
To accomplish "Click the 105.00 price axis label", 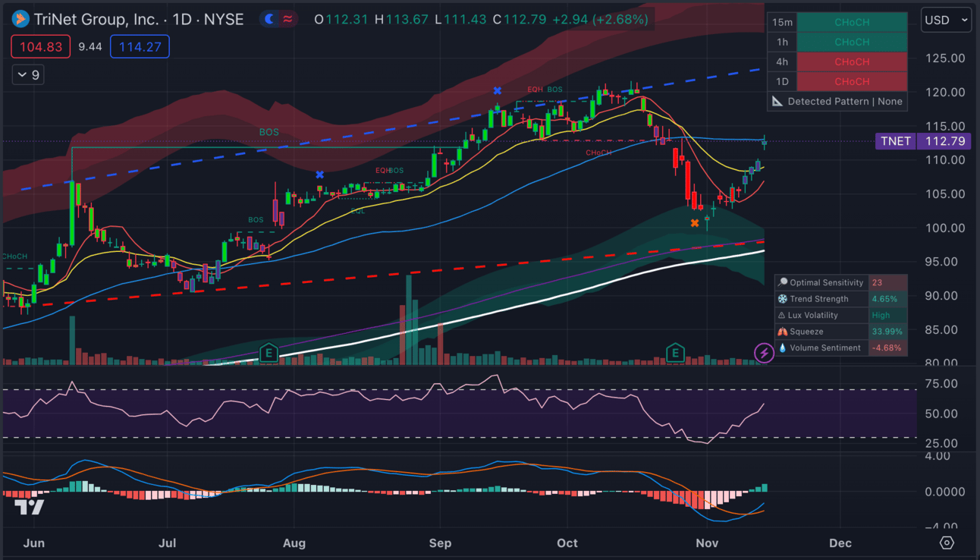I will 944,194.
